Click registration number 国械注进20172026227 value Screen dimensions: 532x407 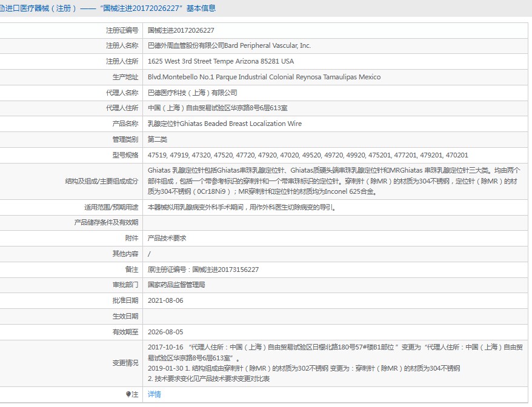(181, 30)
